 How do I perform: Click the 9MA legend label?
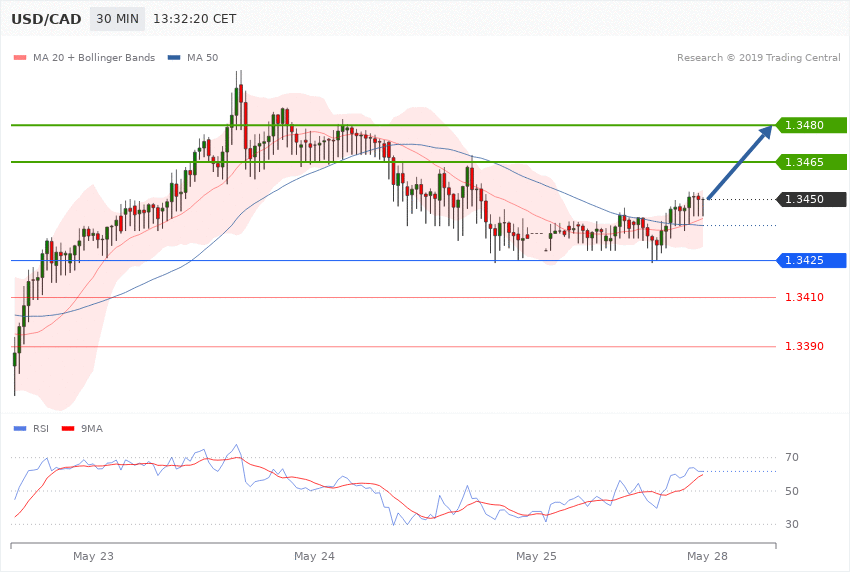(x=92, y=429)
